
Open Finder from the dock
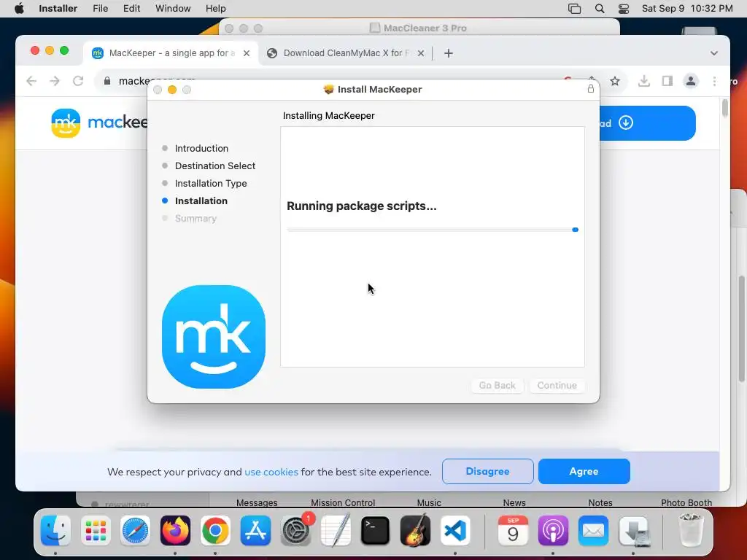[55, 531]
